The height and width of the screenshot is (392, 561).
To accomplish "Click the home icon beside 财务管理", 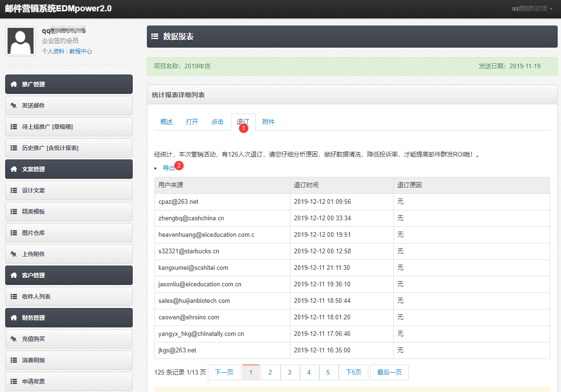I will [14, 317].
